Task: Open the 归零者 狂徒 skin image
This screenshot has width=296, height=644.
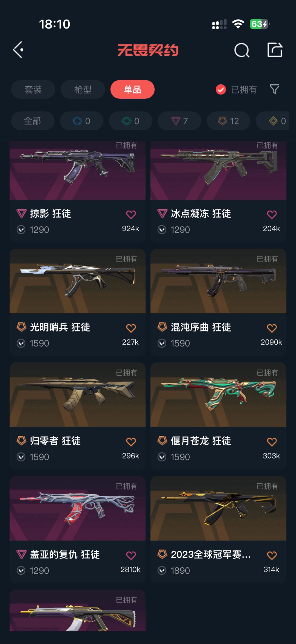Action: pyautogui.click(x=78, y=395)
